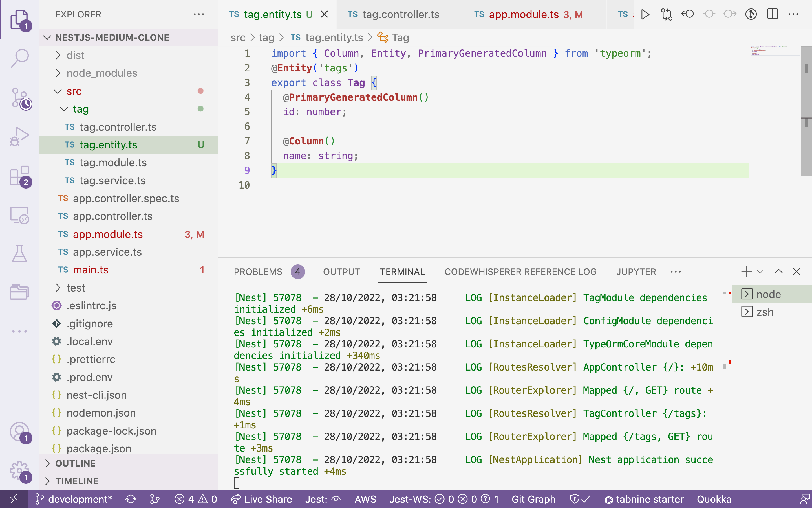Image resolution: width=812 pixels, height=508 pixels.
Task: Collapse the NESTJS-MEDIUM-CLONE root folder
Action: pyautogui.click(x=128, y=37)
